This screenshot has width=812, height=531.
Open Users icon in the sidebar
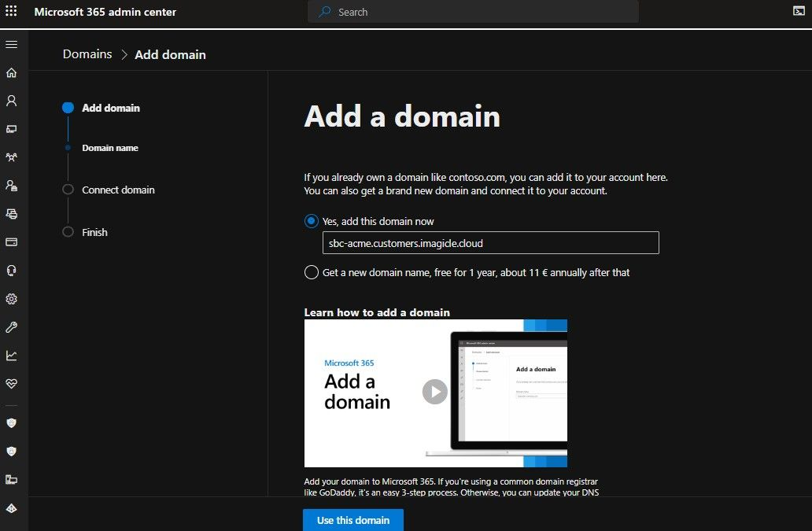[x=11, y=101]
